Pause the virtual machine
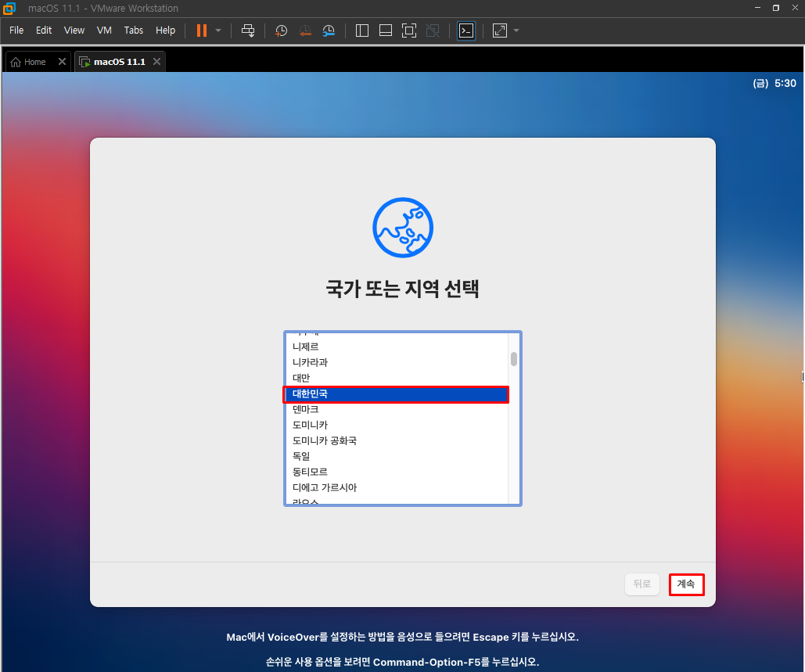 pos(202,31)
